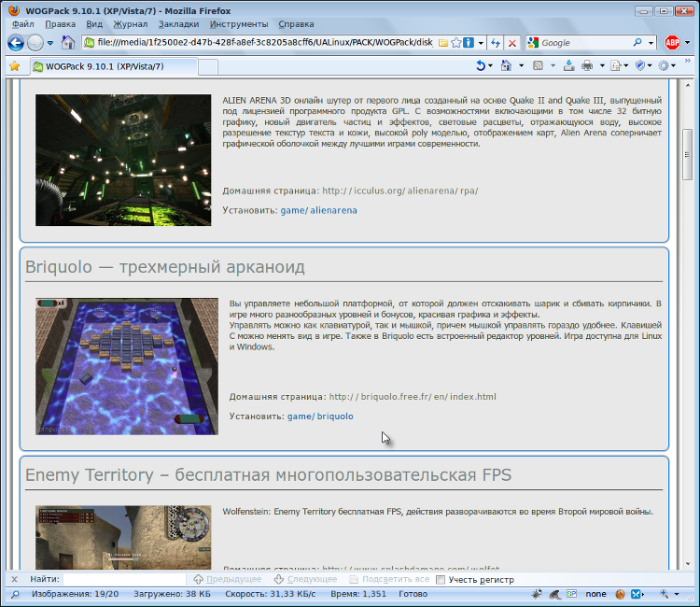The height and width of the screenshot is (607, 700).
Task: Focus the Найти find text field
Action: 124,579
